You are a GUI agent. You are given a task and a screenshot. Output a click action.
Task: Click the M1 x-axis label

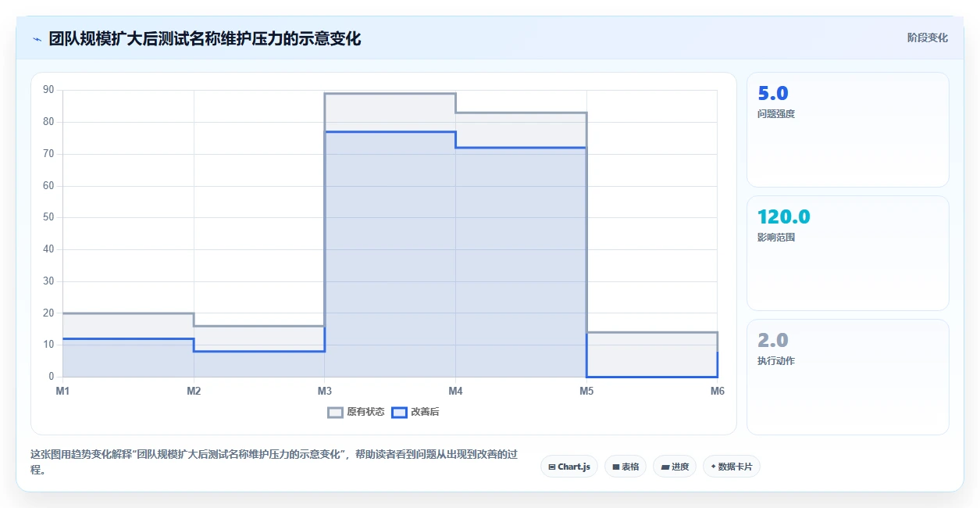pyautogui.click(x=62, y=392)
